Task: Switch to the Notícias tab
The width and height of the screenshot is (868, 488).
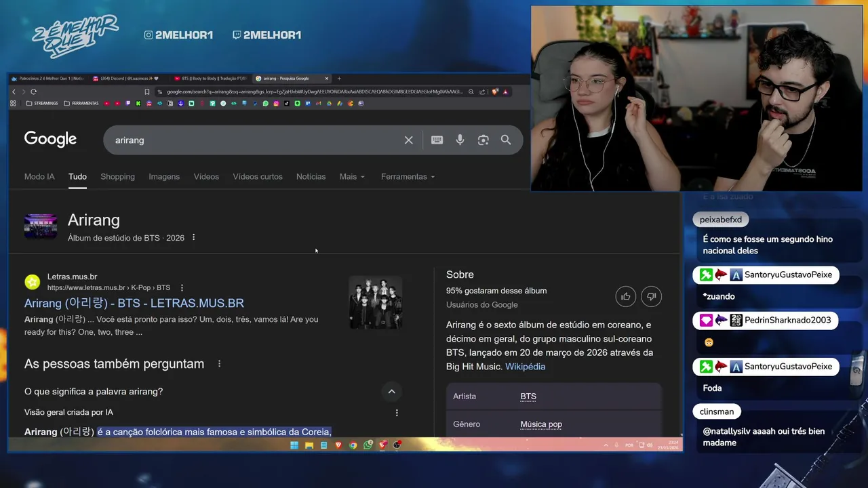Action: (x=311, y=177)
